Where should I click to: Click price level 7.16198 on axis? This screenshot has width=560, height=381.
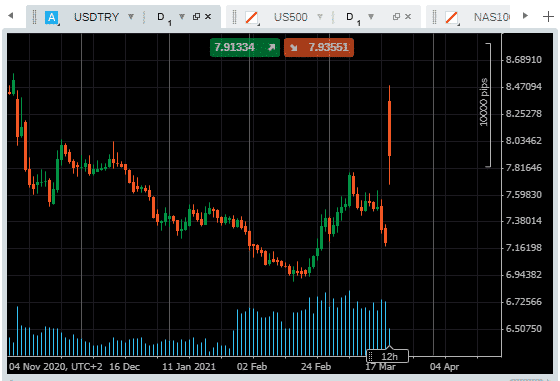point(524,248)
